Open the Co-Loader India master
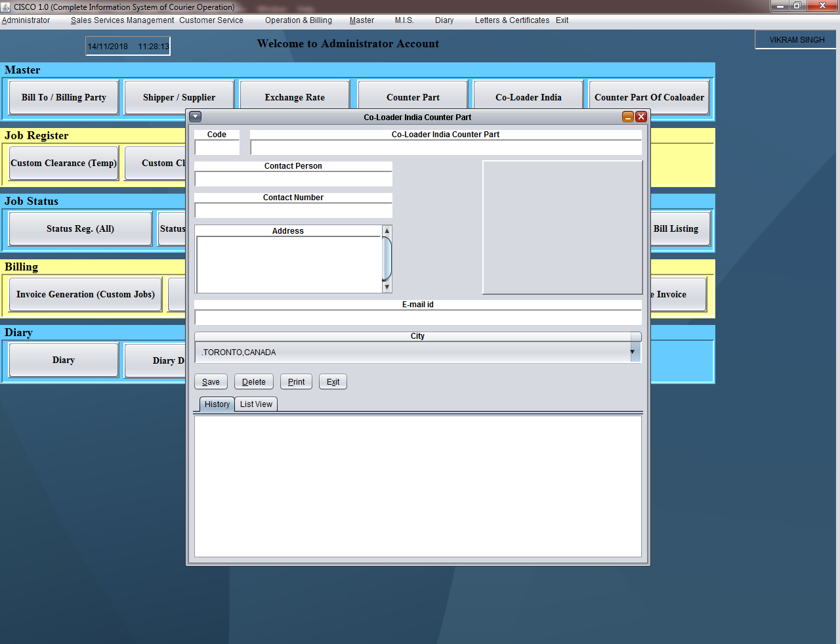Viewport: 840px width, 644px height. 528,95
